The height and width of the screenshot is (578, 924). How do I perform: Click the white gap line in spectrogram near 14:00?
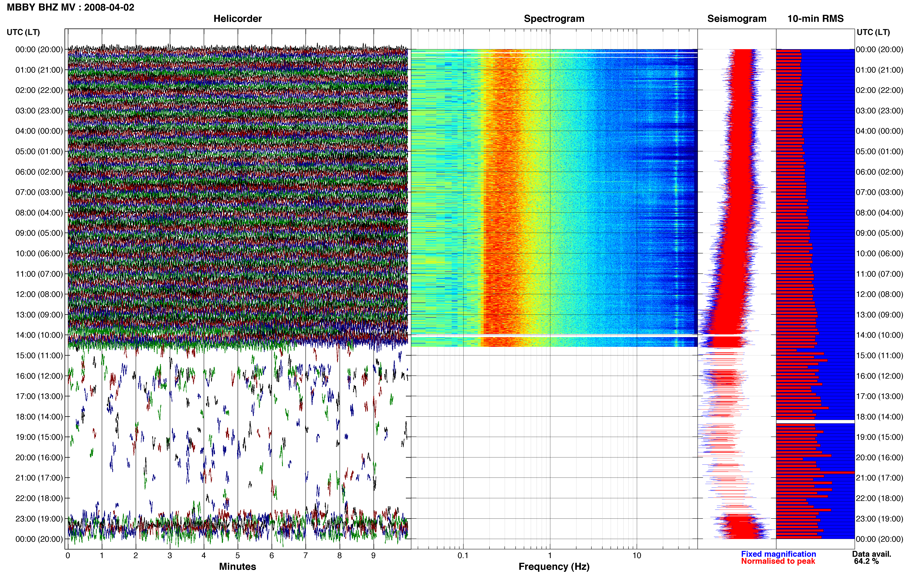coord(554,335)
